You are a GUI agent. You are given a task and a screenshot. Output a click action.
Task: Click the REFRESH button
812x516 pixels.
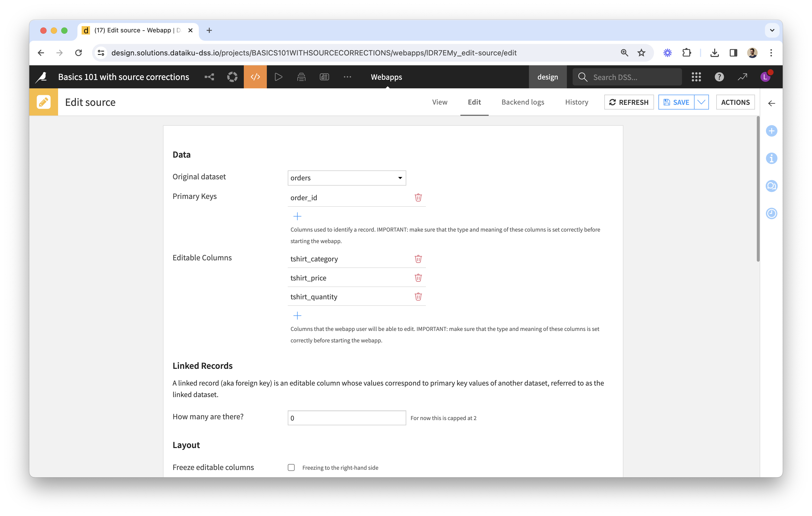[629, 102]
